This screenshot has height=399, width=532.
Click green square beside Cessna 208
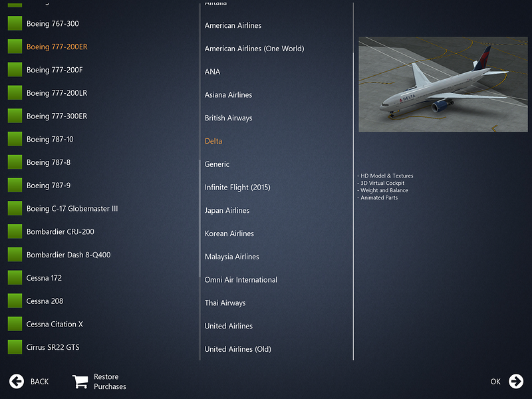15,301
